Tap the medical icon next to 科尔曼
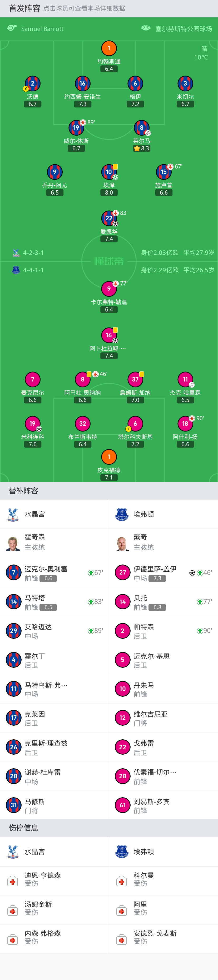 pyautogui.click(x=122, y=882)
